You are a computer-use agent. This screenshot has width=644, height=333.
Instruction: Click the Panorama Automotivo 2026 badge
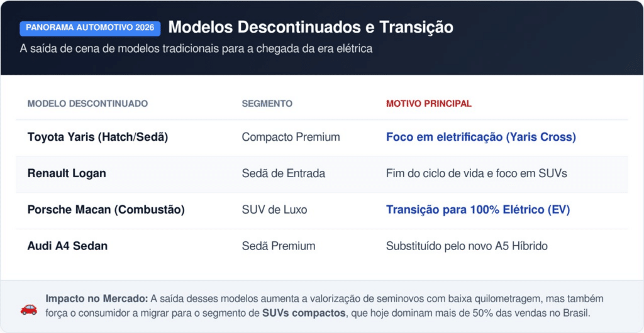90,28
